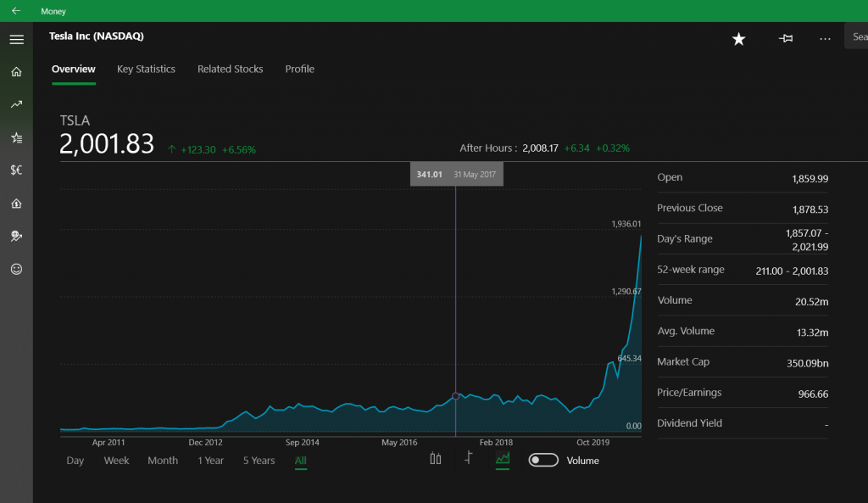The image size is (868, 503).
Task: Select the Day chart range
Action: (x=75, y=461)
